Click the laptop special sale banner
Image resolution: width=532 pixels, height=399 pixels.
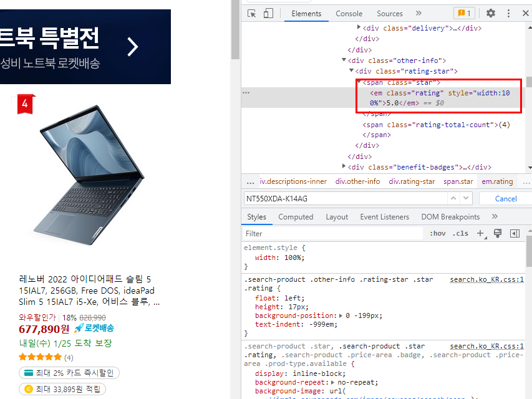point(85,47)
